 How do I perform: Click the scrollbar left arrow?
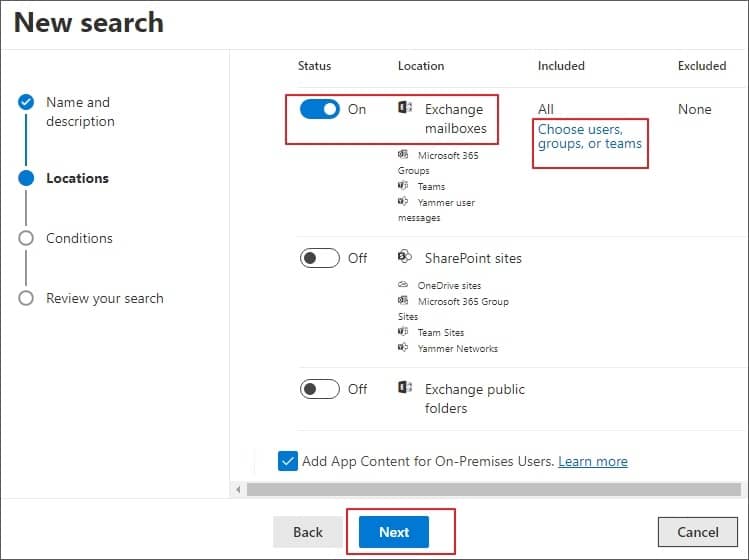pyautogui.click(x=238, y=489)
